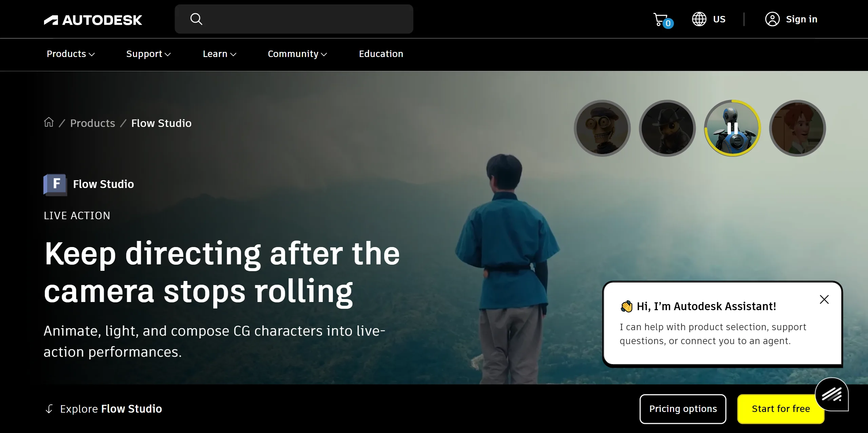Screen dimensions: 868x433
Task: Open Products breadcrumb link
Action: [93, 123]
